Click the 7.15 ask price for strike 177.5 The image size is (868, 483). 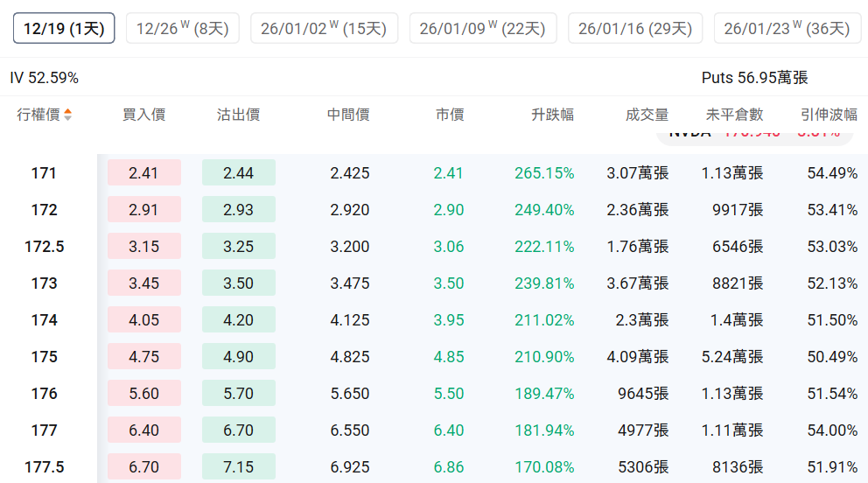coord(238,467)
